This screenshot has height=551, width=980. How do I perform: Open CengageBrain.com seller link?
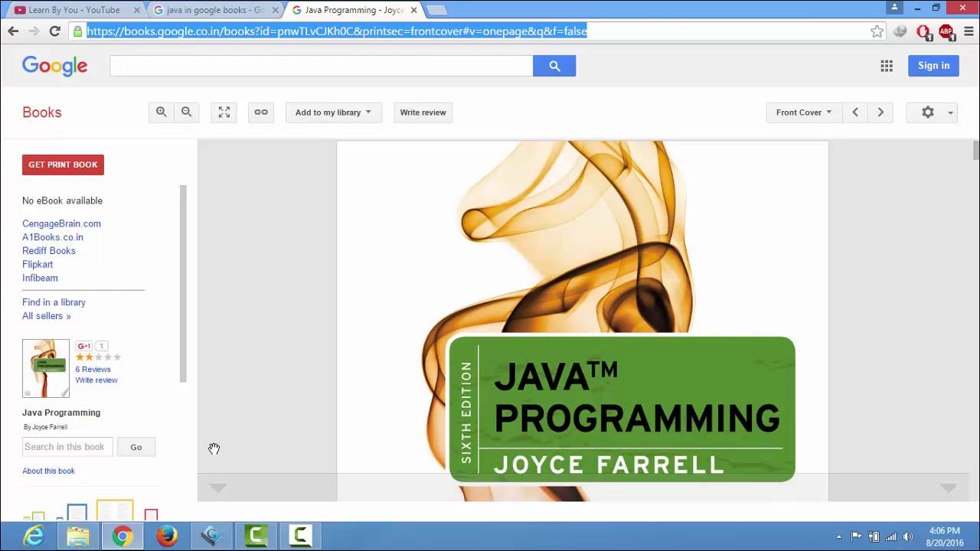point(61,223)
